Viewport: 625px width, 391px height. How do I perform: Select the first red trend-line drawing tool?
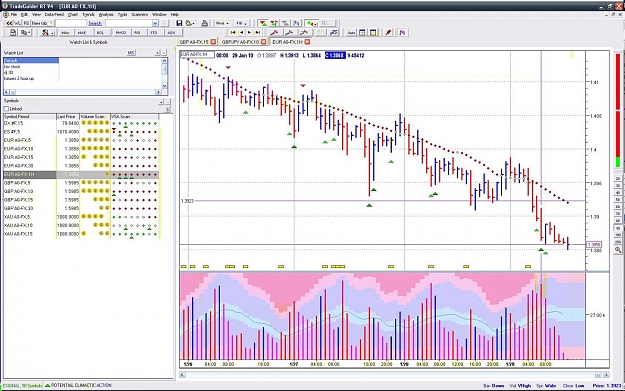[x=275, y=33]
